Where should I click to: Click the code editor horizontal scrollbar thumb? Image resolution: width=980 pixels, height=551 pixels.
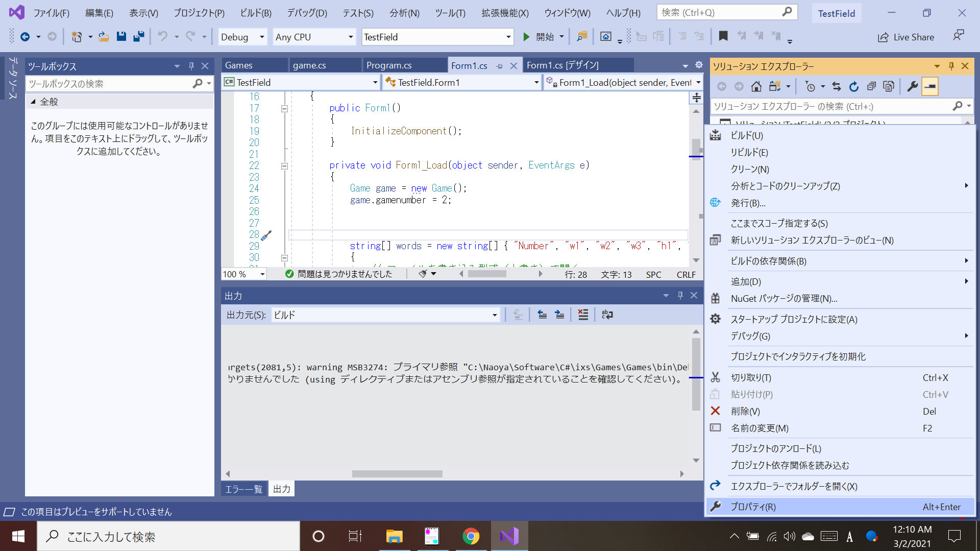point(487,274)
